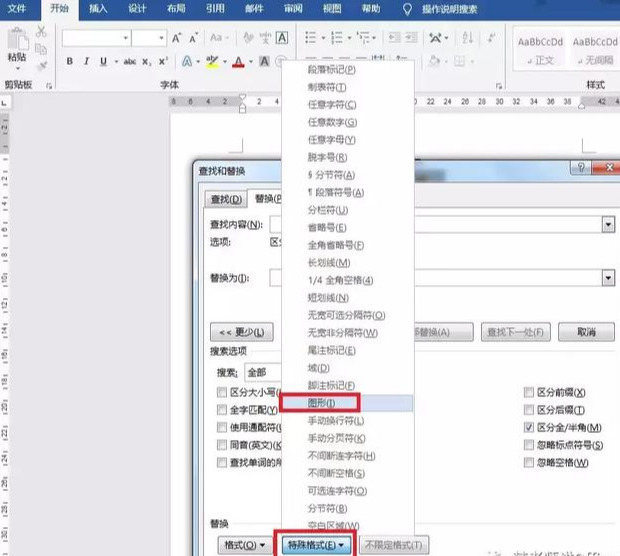Toggle Find whole words only checkbox
620x556 pixels.
tap(222, 410)
